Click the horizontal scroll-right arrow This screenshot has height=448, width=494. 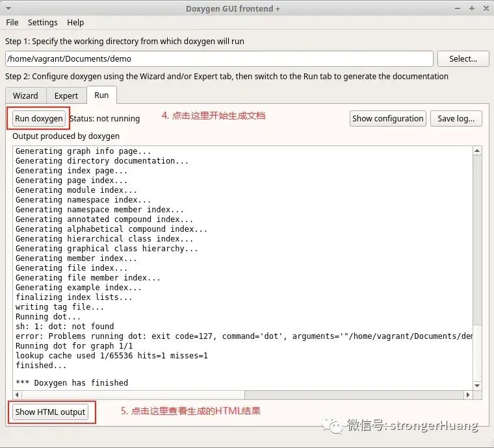click(468, 395)
